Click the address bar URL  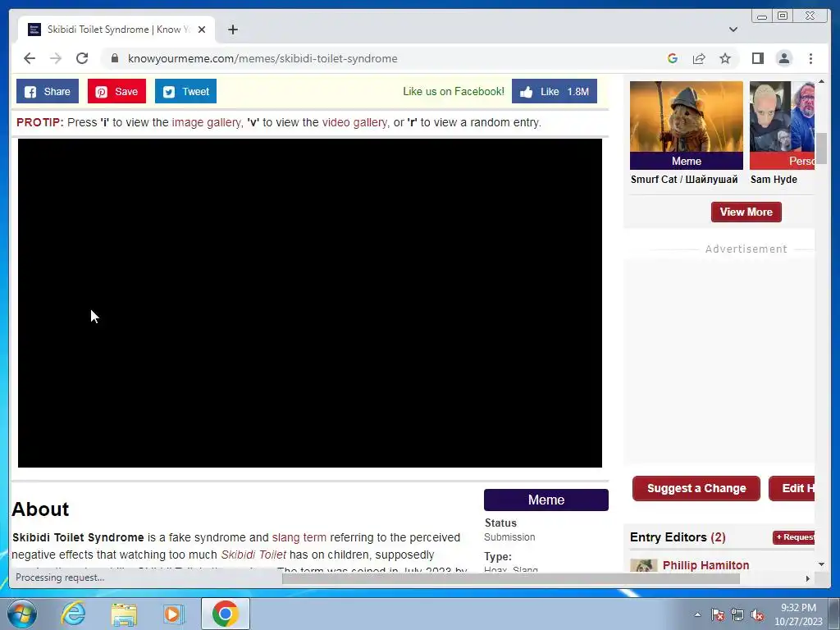(262, 58)
